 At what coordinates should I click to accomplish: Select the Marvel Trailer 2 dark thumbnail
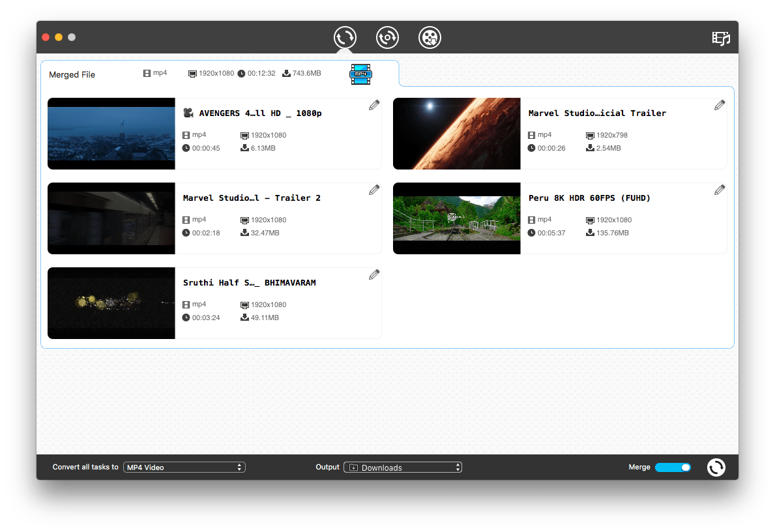click(x=111, y=218)
